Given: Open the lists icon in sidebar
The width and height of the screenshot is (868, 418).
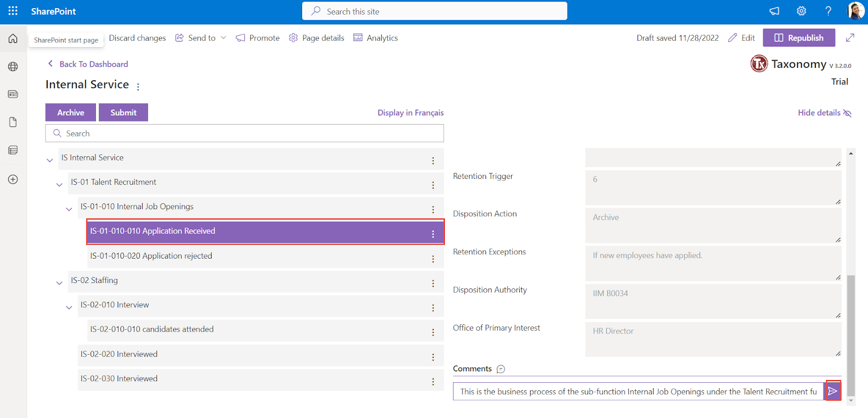Looking at the screenshot, I should (x=13, y=150).
